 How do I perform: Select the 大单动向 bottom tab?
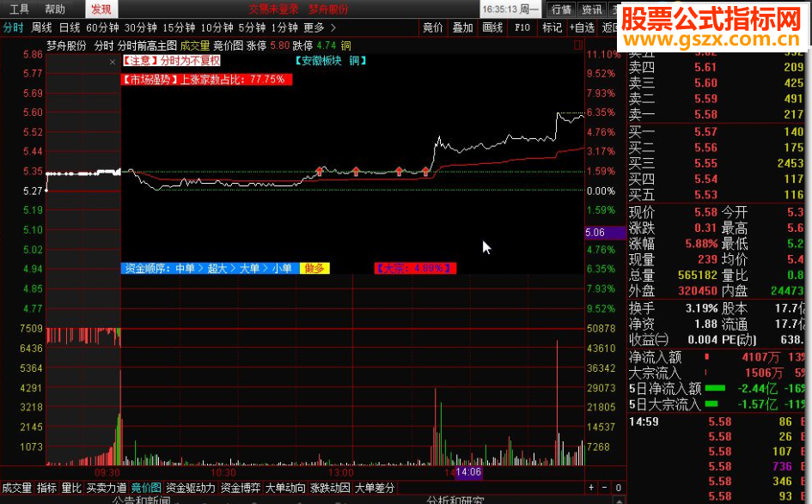(285, 488)
